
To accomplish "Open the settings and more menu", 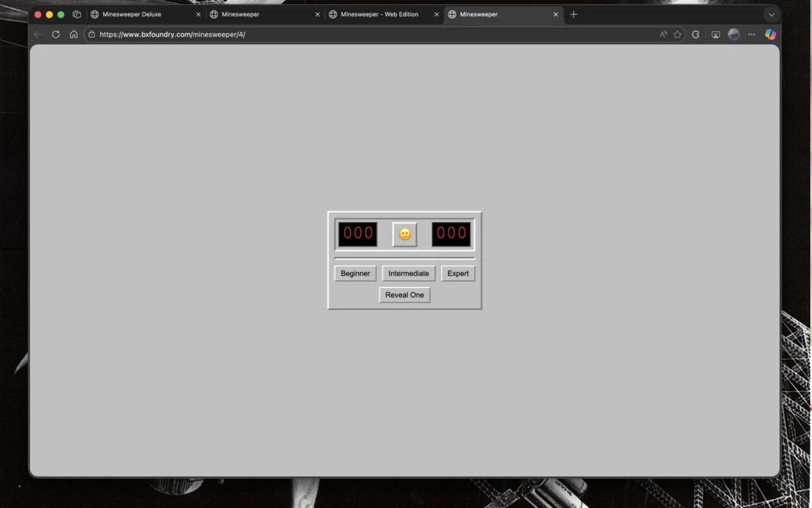I will click(751, 34).
